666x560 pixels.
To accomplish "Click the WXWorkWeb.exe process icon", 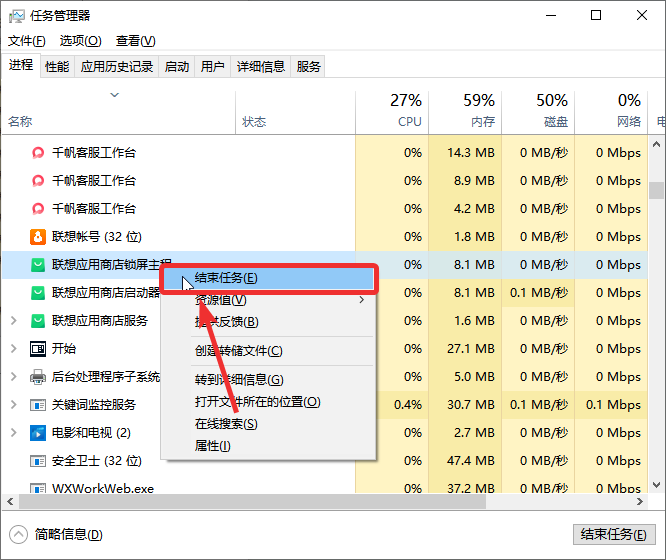I will [38, 489].
